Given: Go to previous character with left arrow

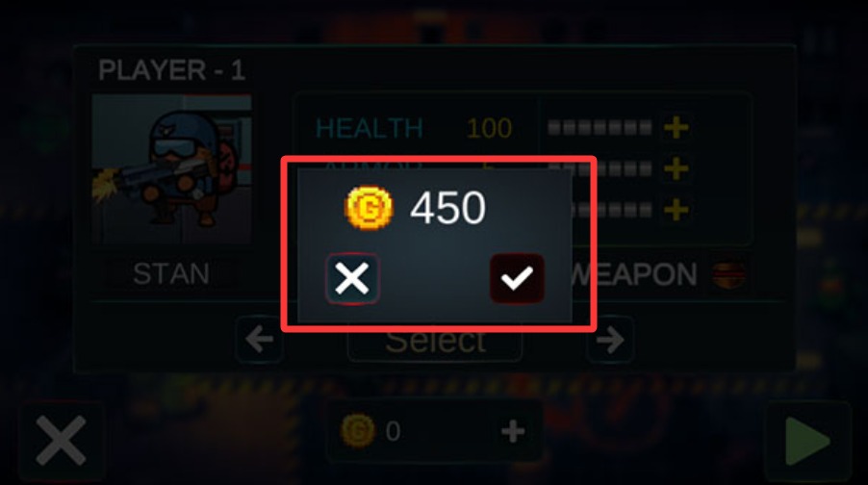Looking at the screenshot, I should pyautogui.click(x=260, y=340).
